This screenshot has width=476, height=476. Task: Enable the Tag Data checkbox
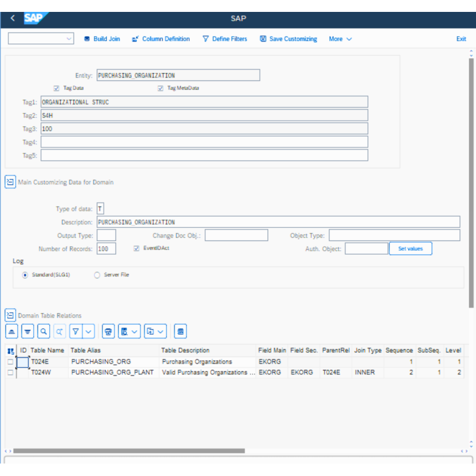57,87
